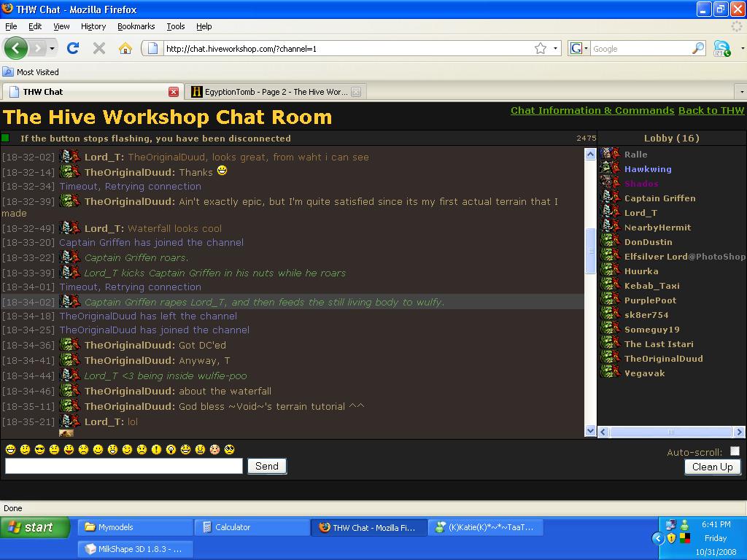The image size is (747, 560).
Task: Click Vegavak's avatar in the lobby list
Action: (610, 373)
